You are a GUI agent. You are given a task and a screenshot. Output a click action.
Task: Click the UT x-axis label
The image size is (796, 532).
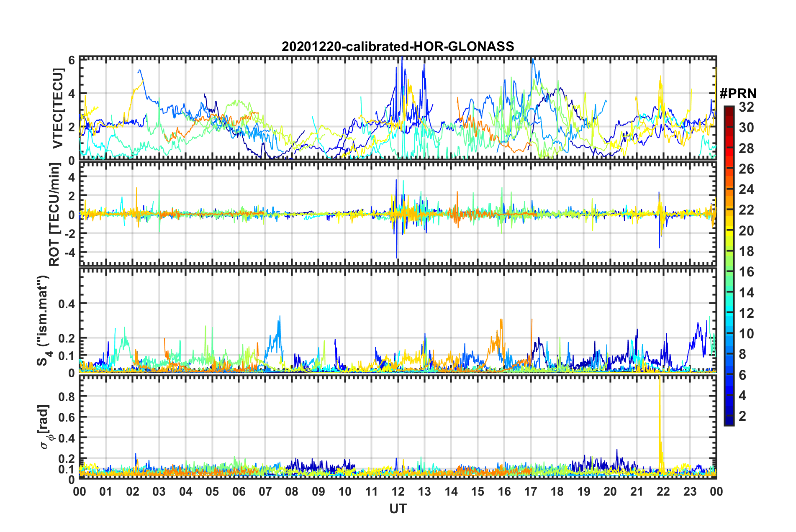point(398,509)
